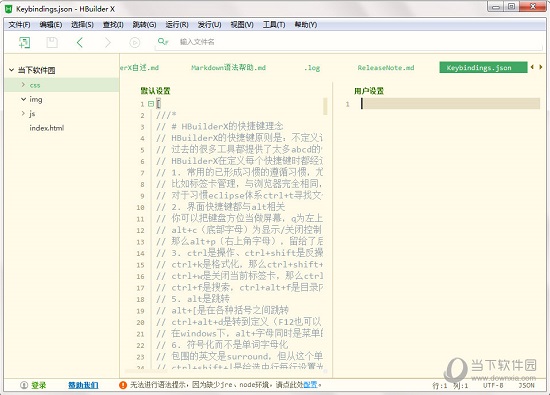
Task: Open the 帮助我们 link
Action: [x=83, y=385]
